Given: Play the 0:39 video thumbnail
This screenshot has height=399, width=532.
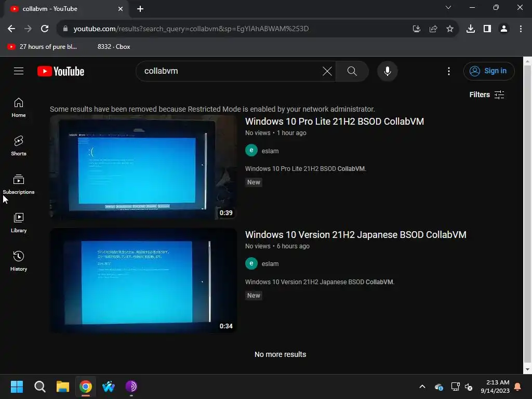Looking at the screenshot, I should [x=143, y=167].
